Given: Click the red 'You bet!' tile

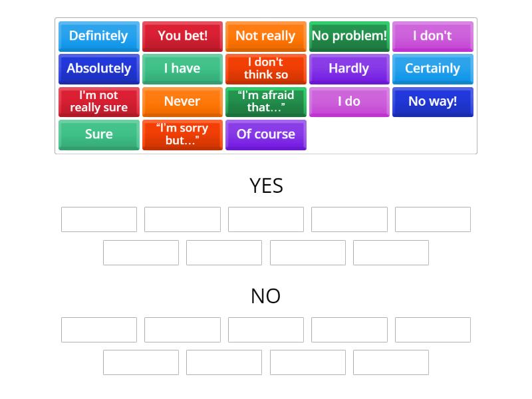Looking at the screenshot, I should tap(182, 37).
